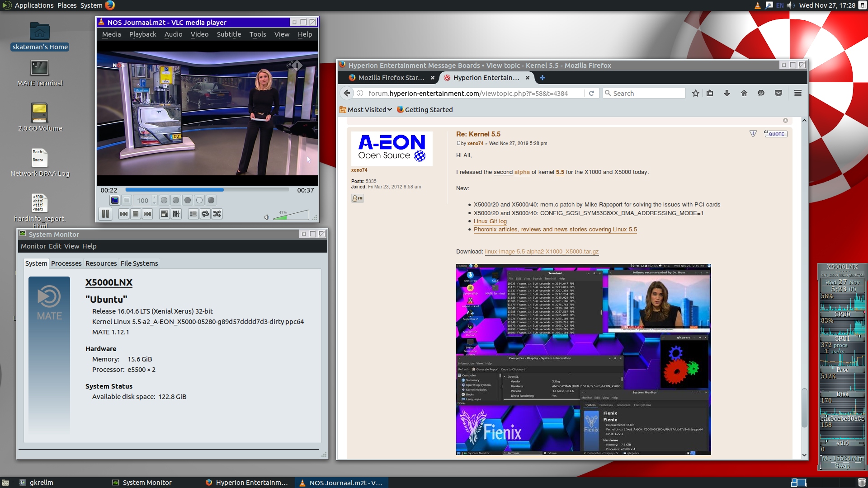Image resolution: width=868 pixels, height=488 pixels.
Task: Open the desktop screenshot thumbnail in post
Action: point(584,359)
